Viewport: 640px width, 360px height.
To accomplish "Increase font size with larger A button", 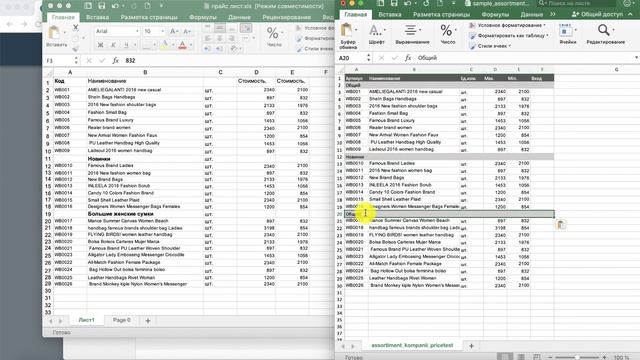I will click(173, 31).
